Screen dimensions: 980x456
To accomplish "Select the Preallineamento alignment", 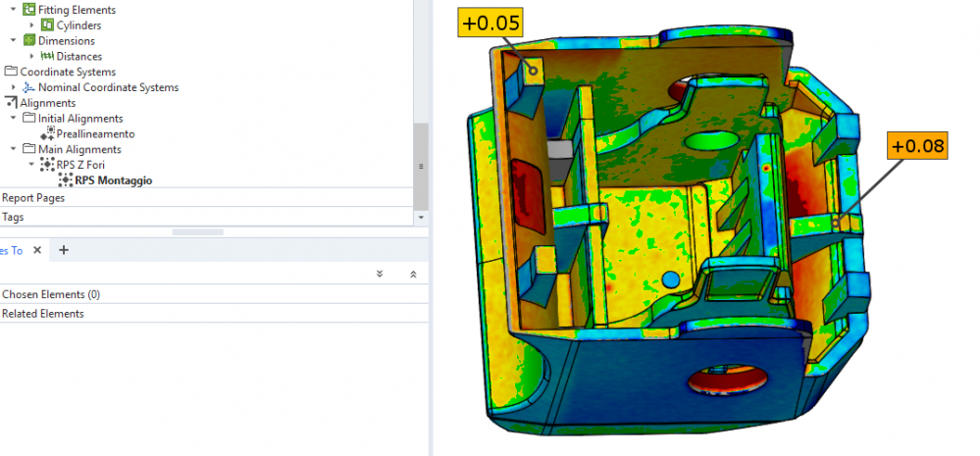I will click(95, 133).
